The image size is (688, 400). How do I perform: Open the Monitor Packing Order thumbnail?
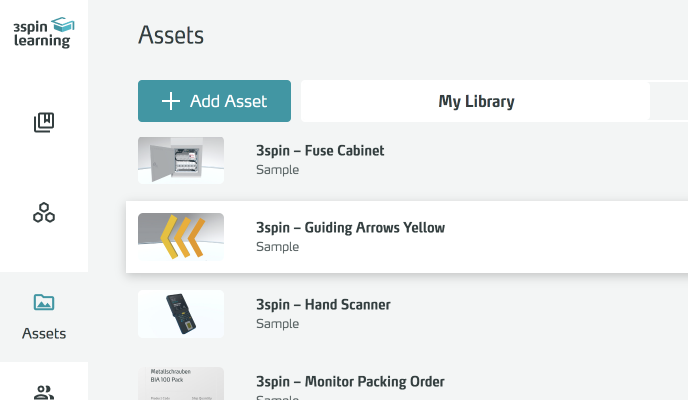[181, 384]
